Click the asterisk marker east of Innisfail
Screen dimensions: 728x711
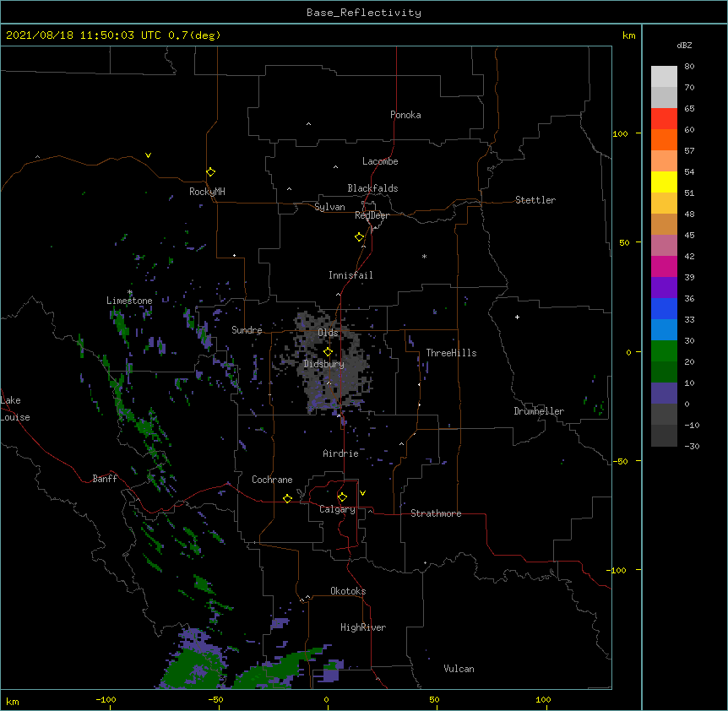(424, 256)
